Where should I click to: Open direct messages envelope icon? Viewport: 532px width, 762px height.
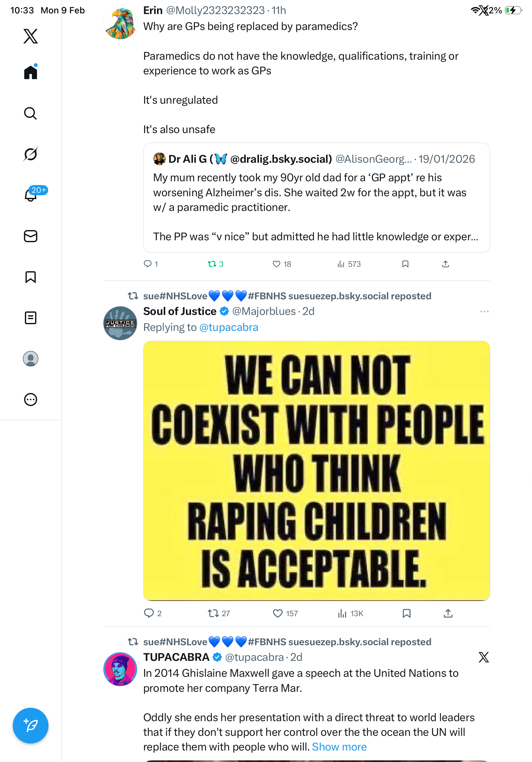tap(31, 236)
